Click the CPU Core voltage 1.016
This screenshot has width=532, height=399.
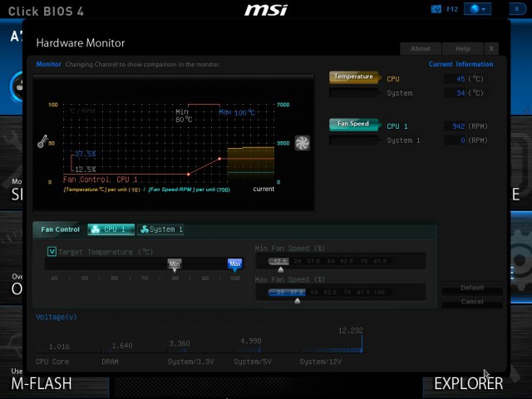tap(59, 347)
